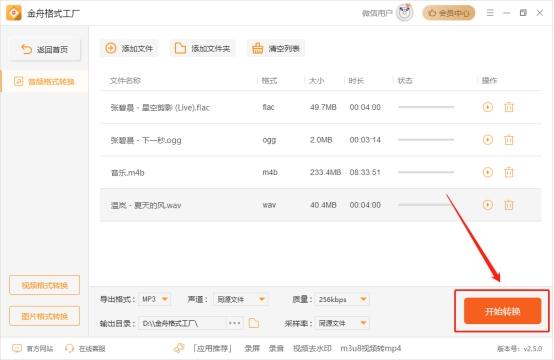Click the 开始转换 button
The width and height of the screenshot is (554, 360).
click(502, 311)
